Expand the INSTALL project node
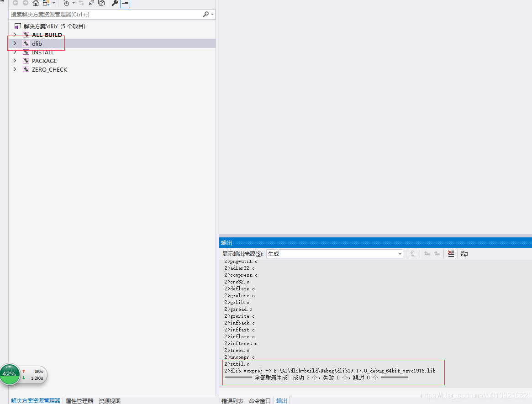 [x=15, y=52]
